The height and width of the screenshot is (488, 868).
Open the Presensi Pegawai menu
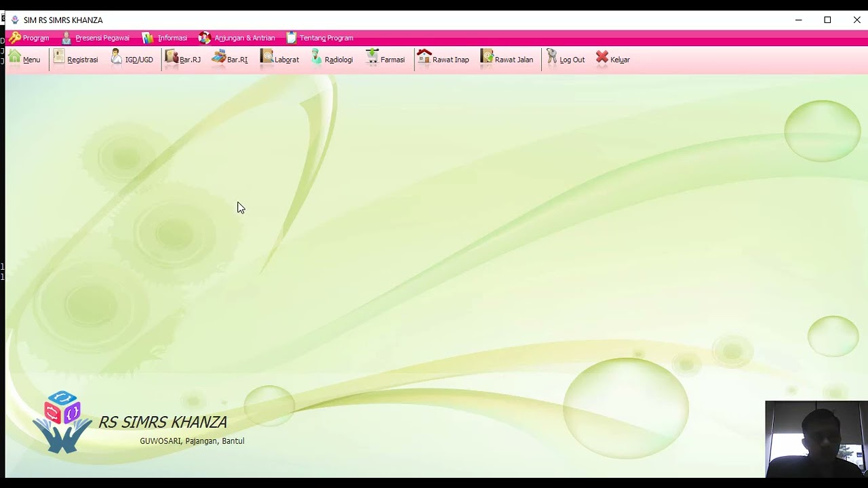(x=96, y=38)
